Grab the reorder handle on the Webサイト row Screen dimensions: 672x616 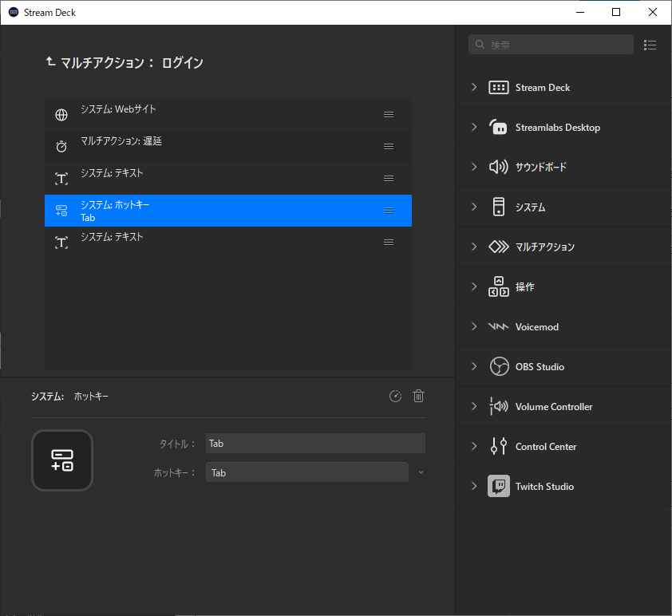click(x=389, y=114)
